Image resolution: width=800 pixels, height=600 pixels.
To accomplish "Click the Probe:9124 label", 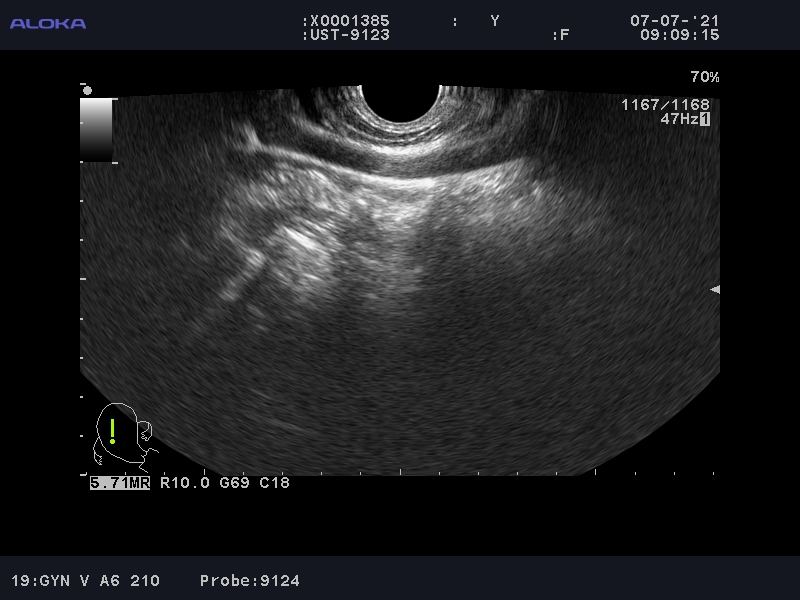I will coord(250,580).
